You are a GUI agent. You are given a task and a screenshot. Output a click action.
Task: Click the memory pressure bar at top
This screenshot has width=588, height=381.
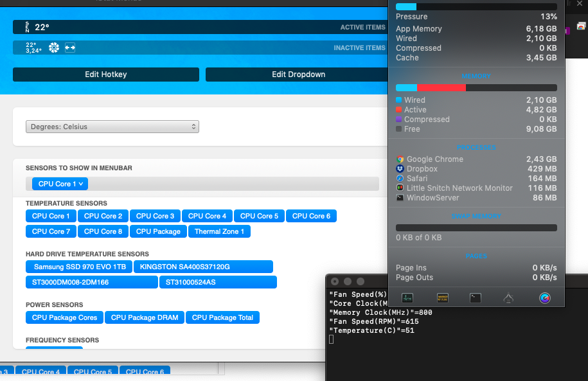coord(476,7)
